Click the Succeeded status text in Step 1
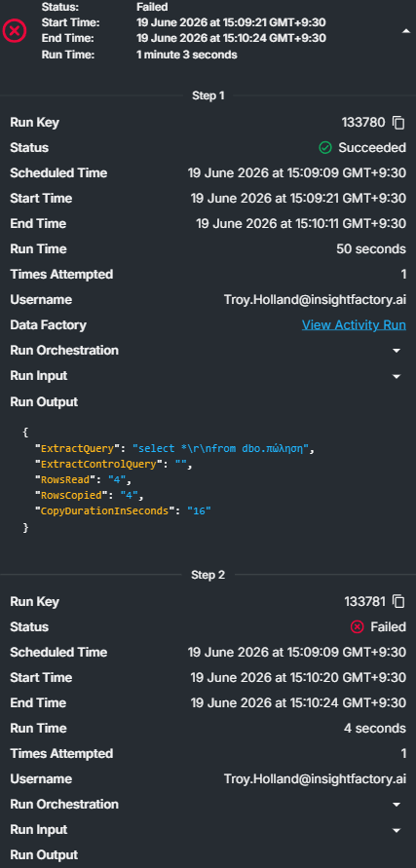The width and height of the screenshot is (416, 868). point(372,148)
